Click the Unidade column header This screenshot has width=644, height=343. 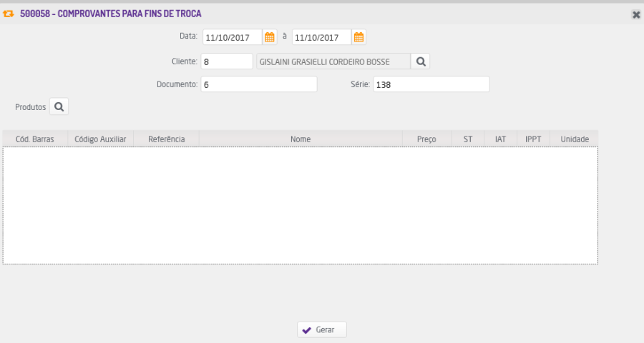tap(575, 139)
